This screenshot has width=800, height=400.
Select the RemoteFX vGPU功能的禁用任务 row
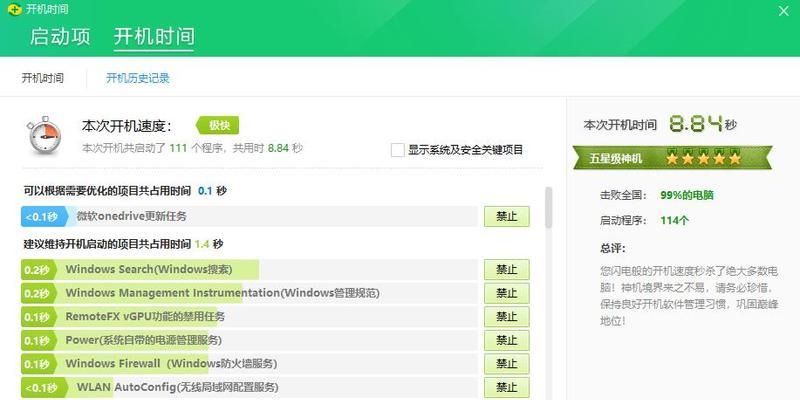[x=249, y=317]
